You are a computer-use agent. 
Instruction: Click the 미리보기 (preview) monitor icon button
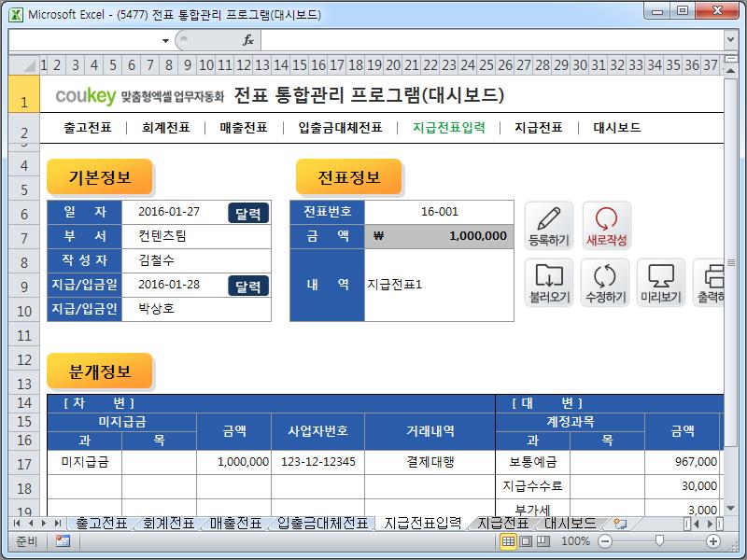click(x=661, y=283)
